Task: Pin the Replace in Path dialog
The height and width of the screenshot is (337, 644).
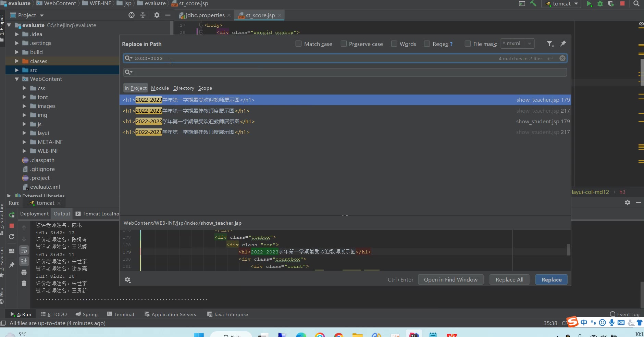Action: click(x=563, y=43)
